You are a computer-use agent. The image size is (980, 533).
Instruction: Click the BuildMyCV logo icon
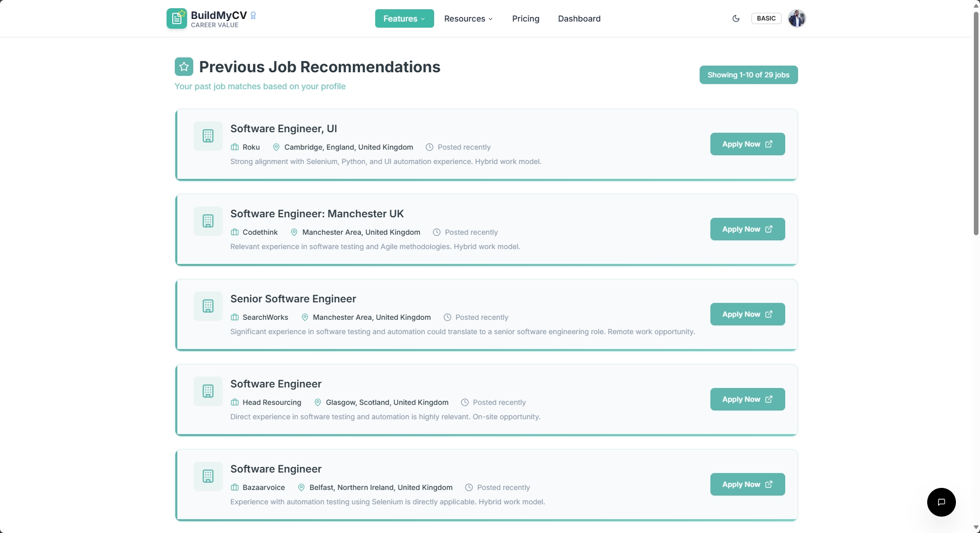click(x=177, y=18)
